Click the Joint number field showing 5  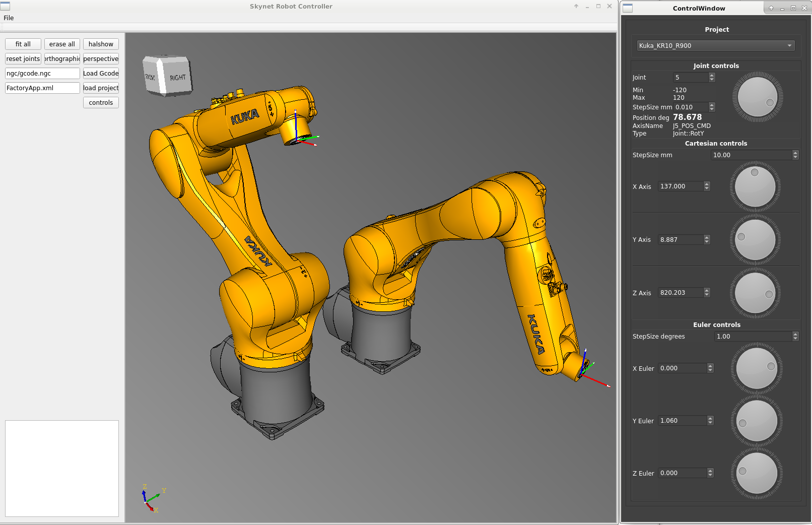(x=691, y=78)
